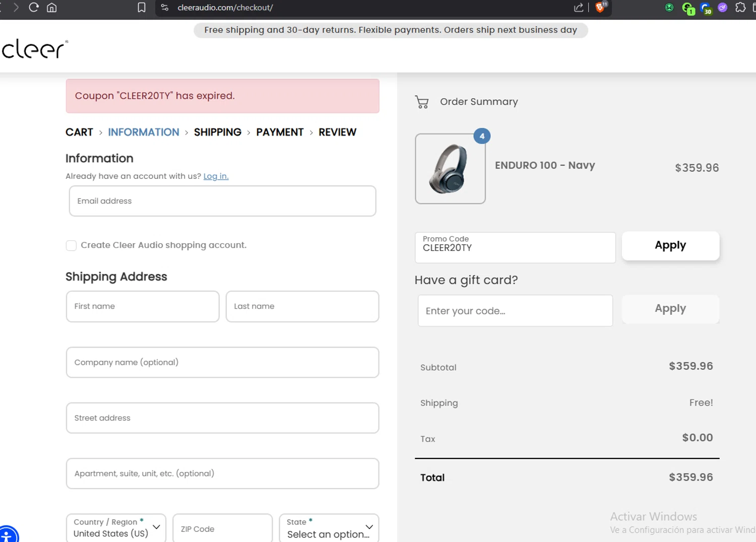Click the quantity badge on the headphone image
756x542 pixels.
point(482,136)
